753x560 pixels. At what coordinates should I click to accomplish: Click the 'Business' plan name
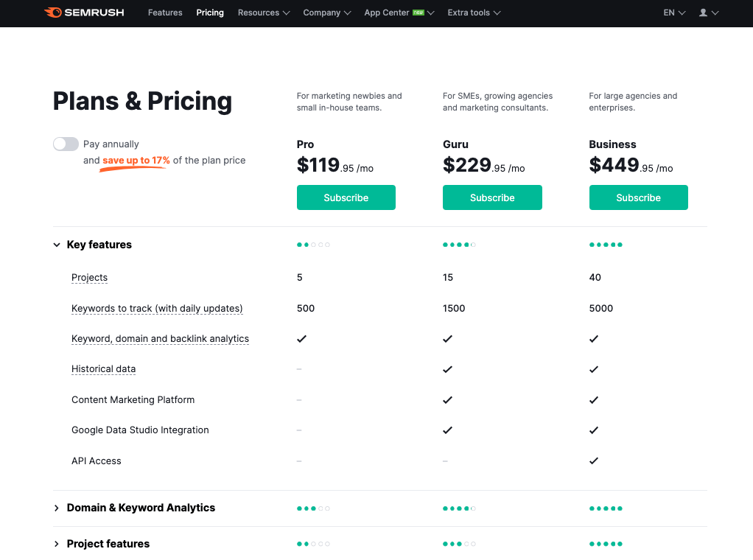click(x=613, y=144)
